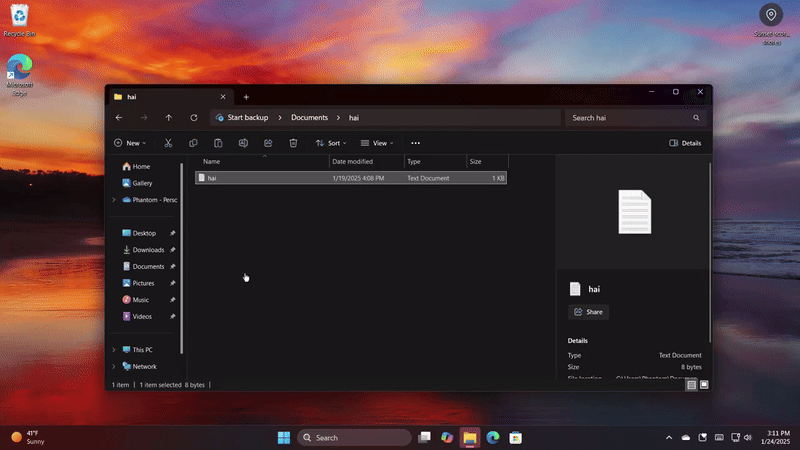Screen dimensions: 800x450
Task: Click the Copy icon in toolbar
Action: coord(193,143)
